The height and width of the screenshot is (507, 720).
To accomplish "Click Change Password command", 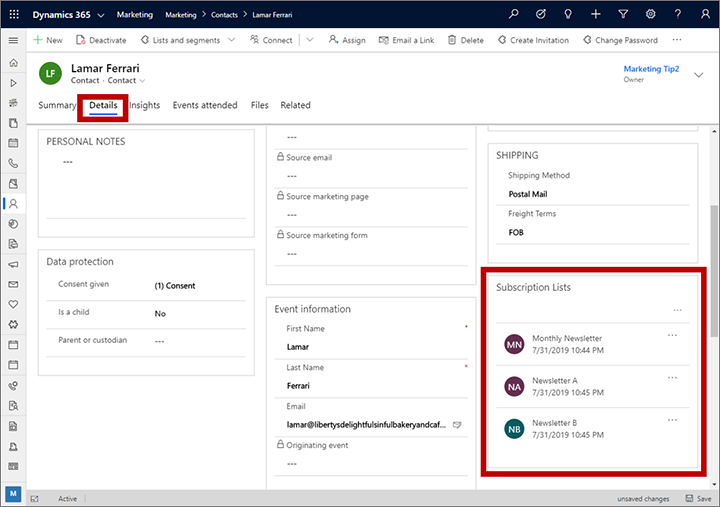I will click(x=620, y=40).
